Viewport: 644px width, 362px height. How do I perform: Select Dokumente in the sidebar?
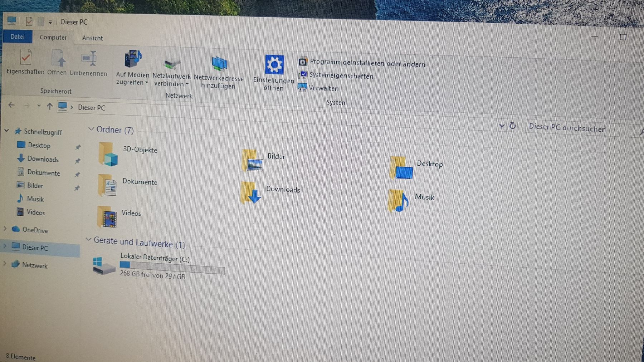click(x=44, y=173)
